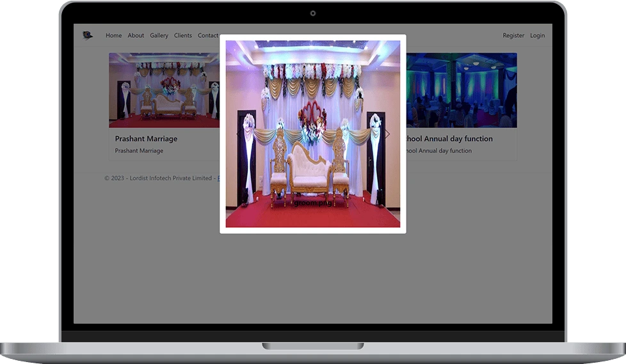626x364 pixels.
Task: Open the Register page
Action: pos(513,36)
